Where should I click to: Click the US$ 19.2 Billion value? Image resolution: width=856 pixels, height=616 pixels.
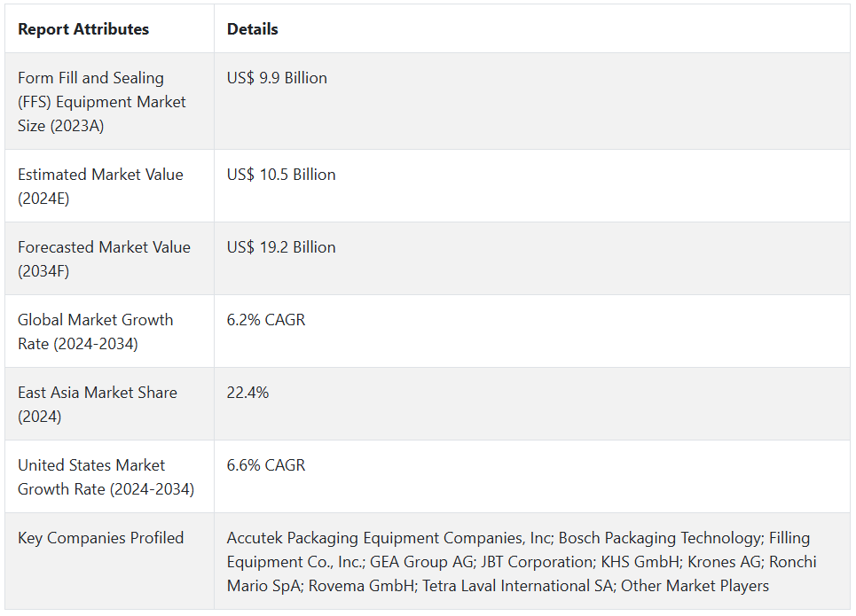pos(281,247)
